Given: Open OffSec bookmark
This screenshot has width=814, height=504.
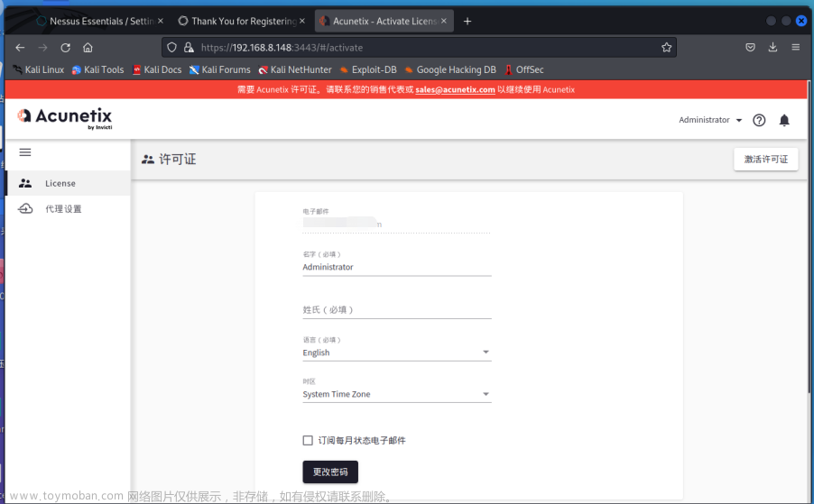Looking at the screenshot, I should click(x=523, y=69).
